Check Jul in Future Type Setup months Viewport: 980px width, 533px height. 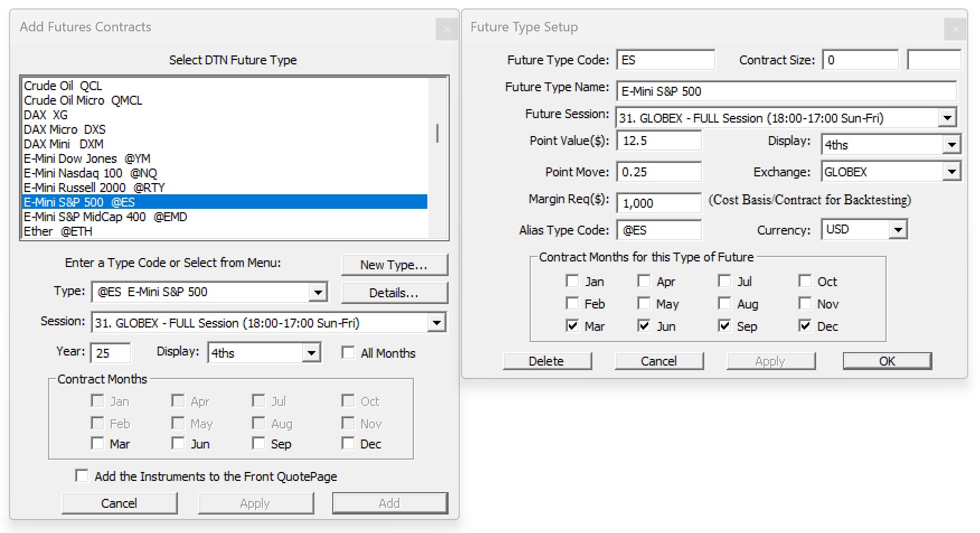pyautogui.click(x=724, y=281)
